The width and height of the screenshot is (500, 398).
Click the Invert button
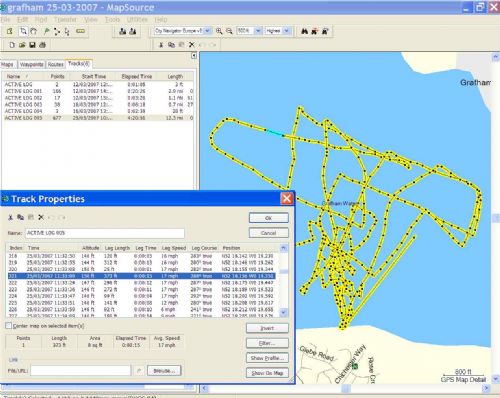267,328
